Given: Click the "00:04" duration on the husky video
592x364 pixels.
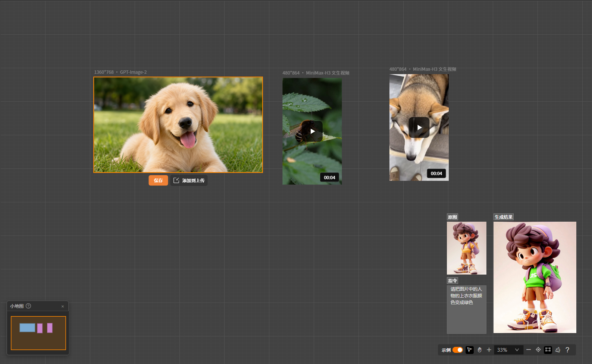Looking at the screenshot, I should (x=436, y=174).
